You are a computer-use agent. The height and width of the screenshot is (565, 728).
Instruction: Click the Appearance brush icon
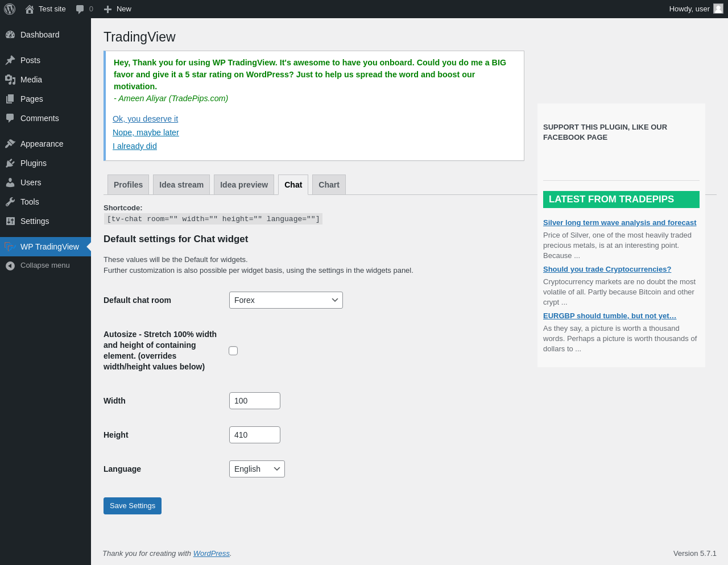(10, 144)
